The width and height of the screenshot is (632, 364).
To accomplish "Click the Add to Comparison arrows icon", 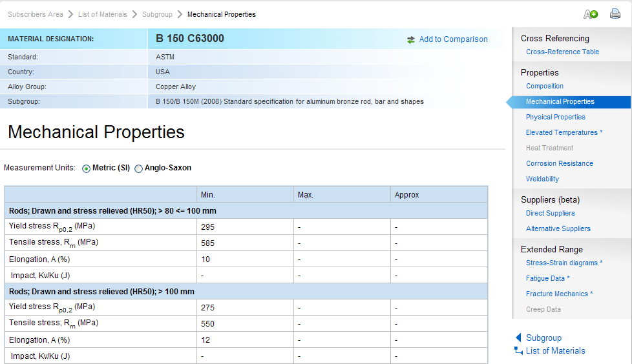I will pyautogui.click(x=411, y=40).
